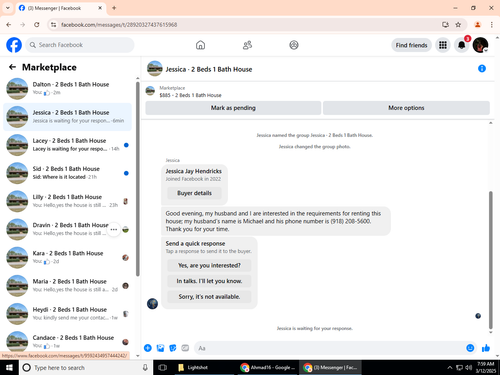Click More options button
Image resolution: width=500 pixels, height=375 pixels.
pyautogui.click(x=406, y=108)
